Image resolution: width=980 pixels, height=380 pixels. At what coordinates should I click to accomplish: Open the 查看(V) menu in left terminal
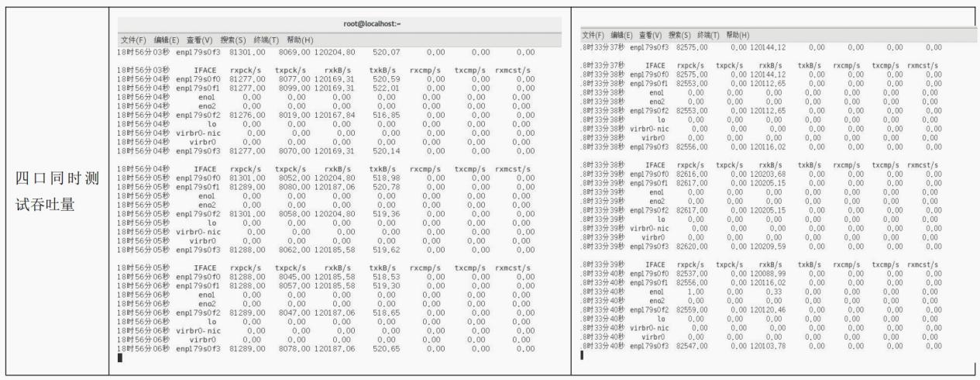(x=200, y=40)
